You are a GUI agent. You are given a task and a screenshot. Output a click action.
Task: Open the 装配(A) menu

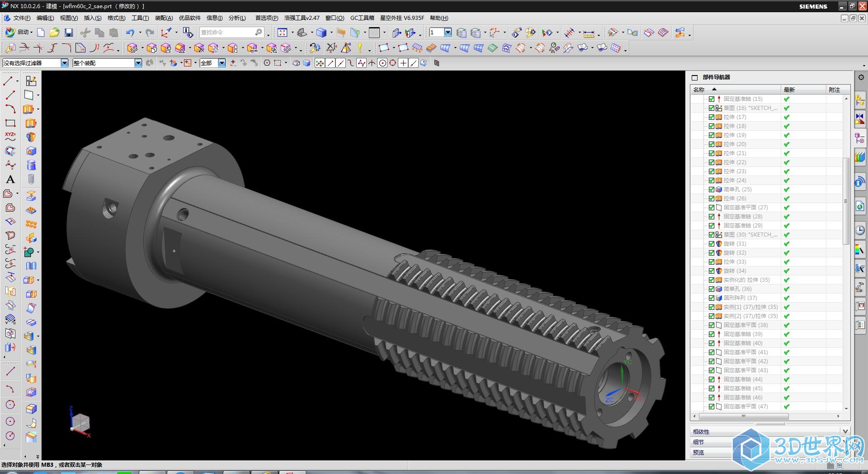coord(164,18)
